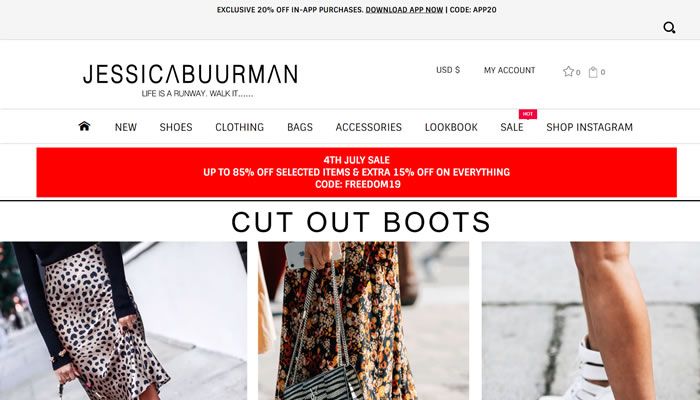Open the Sale section
The height and width of the screenshot is (400, 700).
click(x=512, y=127)
